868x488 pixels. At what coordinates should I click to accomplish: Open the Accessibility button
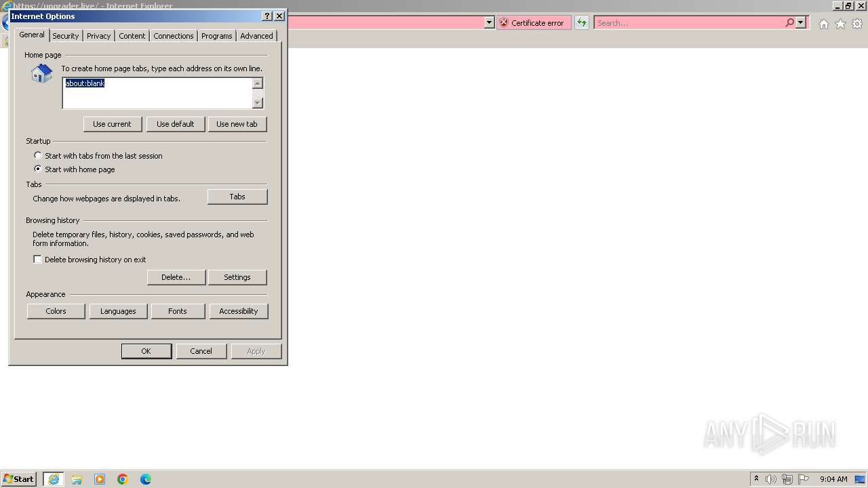239,311
